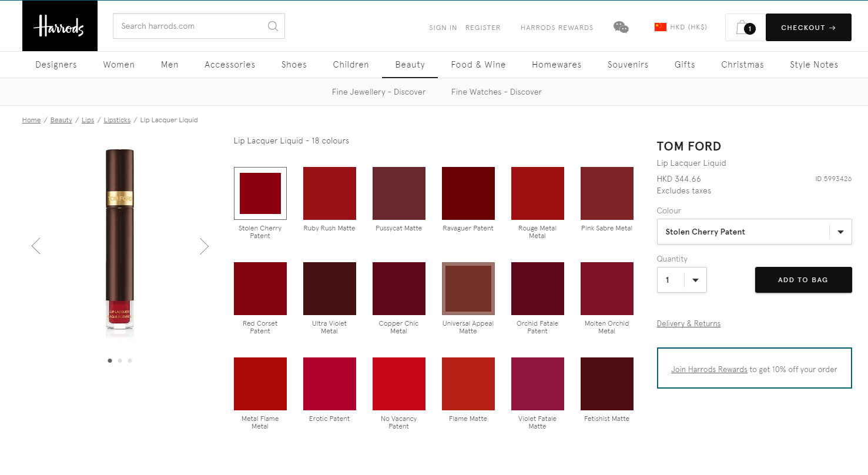Open the Quantity dropdown

pos(682,280)
